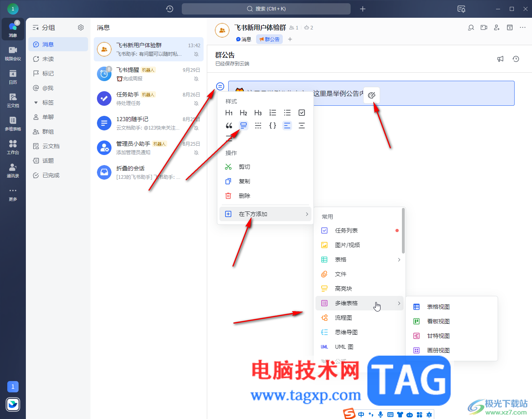
Task: Apply the quote block style
Action: [229, 126]
